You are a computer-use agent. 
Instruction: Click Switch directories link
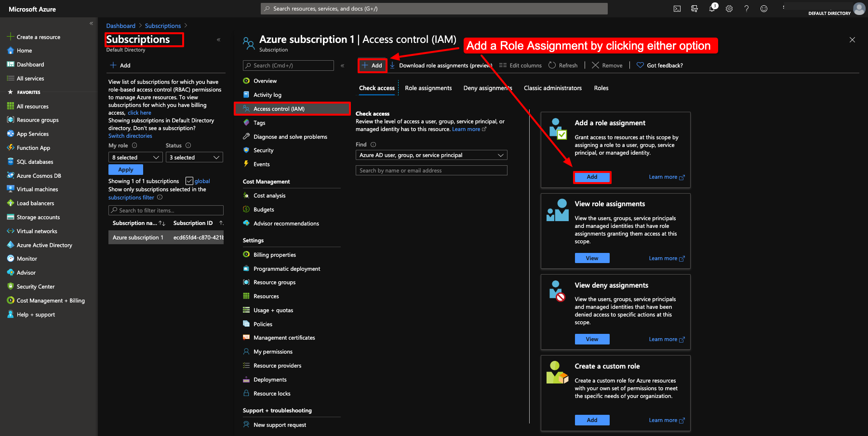130,135
